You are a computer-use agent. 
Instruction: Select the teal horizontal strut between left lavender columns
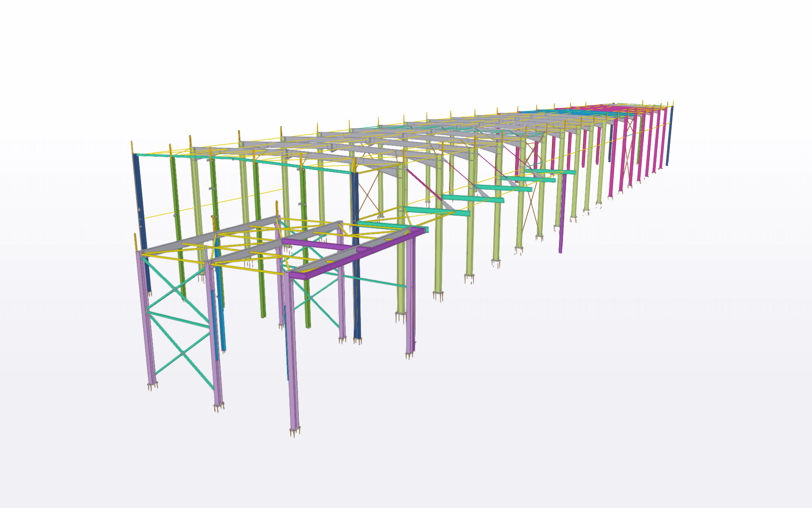point(178,319)
